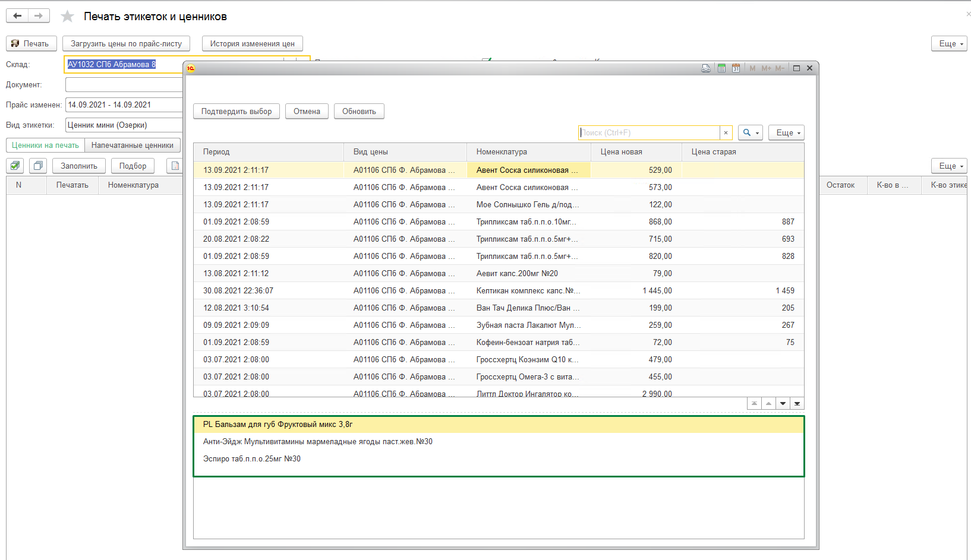Open the magnifier search dropdown
This screenshot has width=971, height=560.
750,133
